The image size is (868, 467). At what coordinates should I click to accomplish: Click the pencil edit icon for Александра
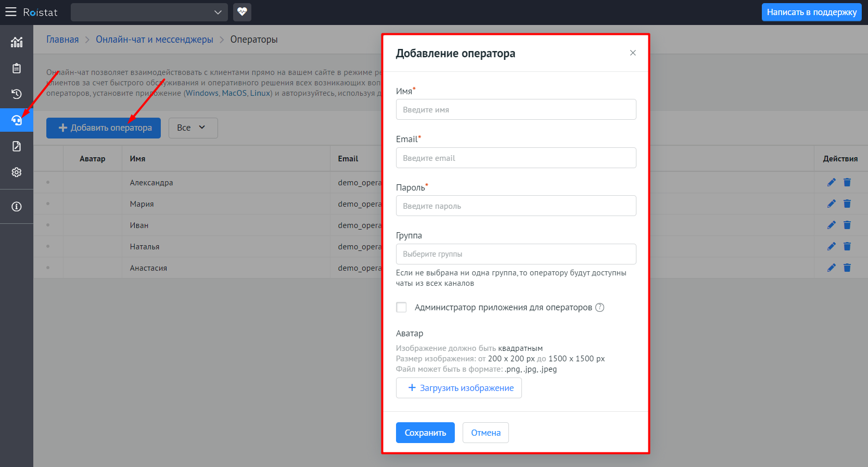tap(831, 182)
